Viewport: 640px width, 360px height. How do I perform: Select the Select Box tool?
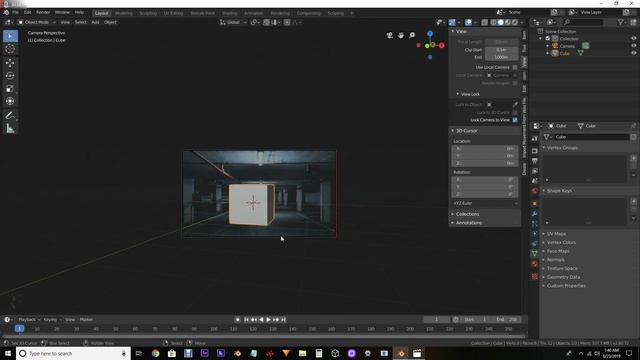[x=10, y=36]
